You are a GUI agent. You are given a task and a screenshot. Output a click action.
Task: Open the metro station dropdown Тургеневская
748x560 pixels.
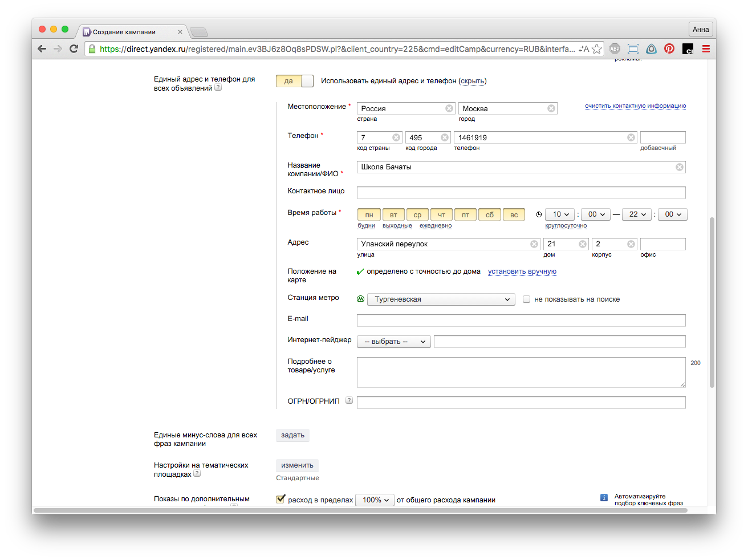[441, 299]
